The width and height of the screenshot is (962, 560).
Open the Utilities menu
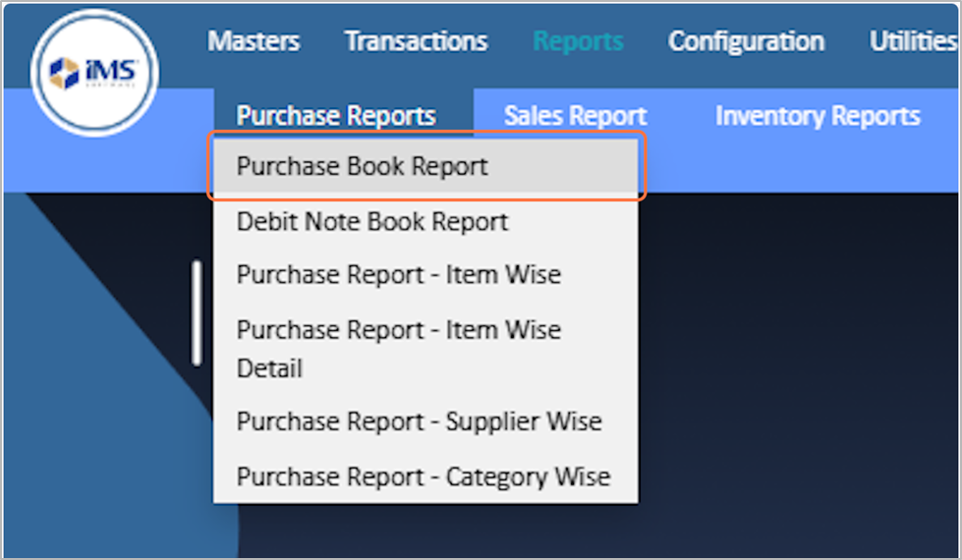click(x=913, y=41)
